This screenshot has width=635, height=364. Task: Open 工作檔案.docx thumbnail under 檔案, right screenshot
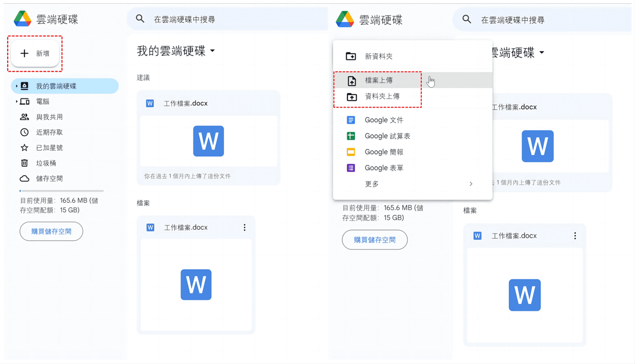point(525,295)
